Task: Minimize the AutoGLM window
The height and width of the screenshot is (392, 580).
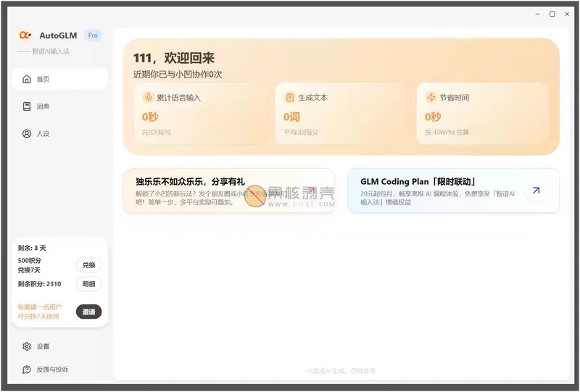Action: [x=538, y=14]
